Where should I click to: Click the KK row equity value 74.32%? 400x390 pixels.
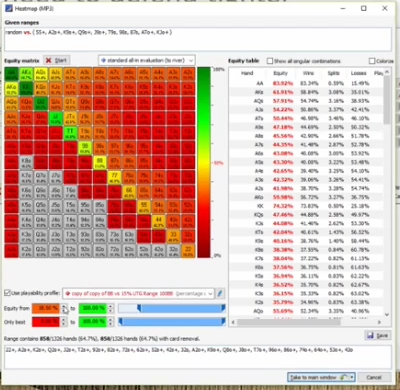(x=283, y=206)
